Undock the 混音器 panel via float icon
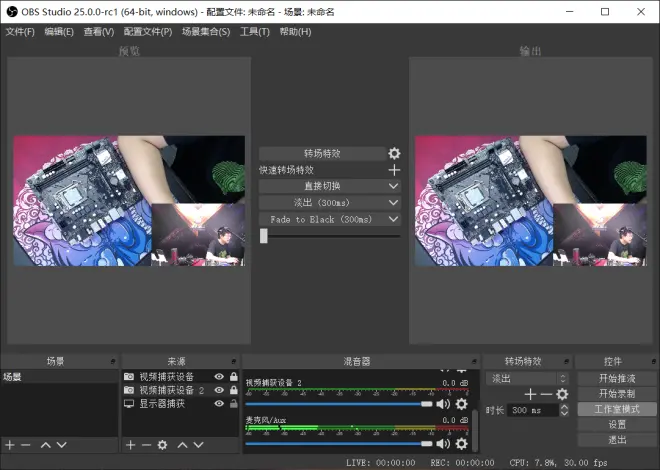The width and height of the screenshot is (660, 470). (x=474, y=361)
